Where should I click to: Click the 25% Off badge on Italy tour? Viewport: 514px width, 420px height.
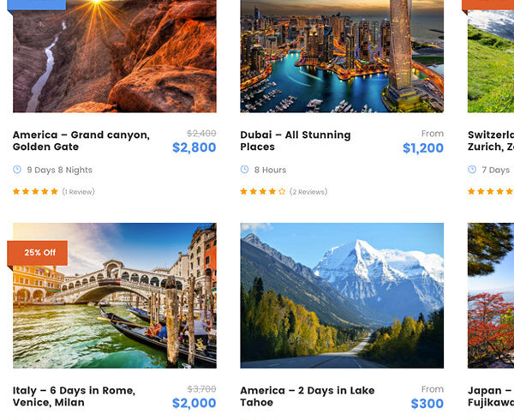click(38, 253)
